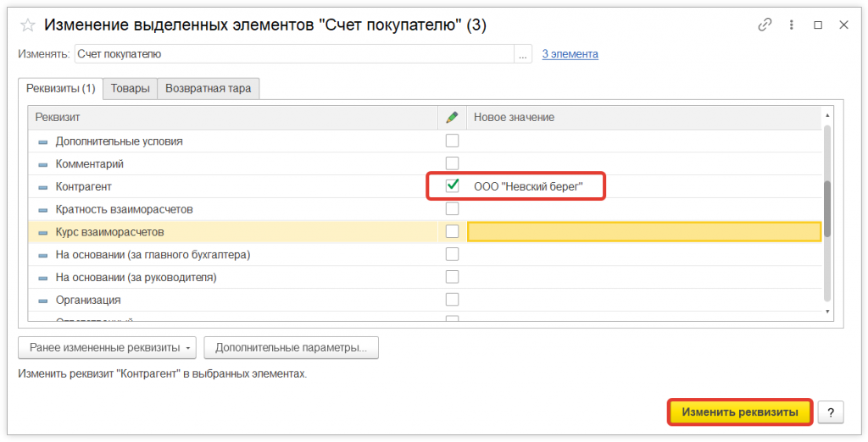Viewport: 868px width, 442px height.
Task: Switch to the Товары tab
Action: pyautogui.click(x=130, y=88)
